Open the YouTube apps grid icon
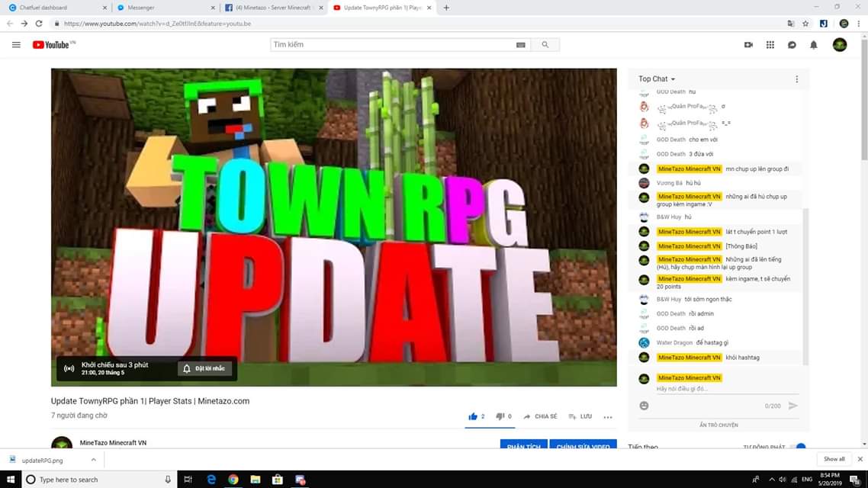This screenshot has width=868, height=488. pyautogui.click(x=770, y=45)
